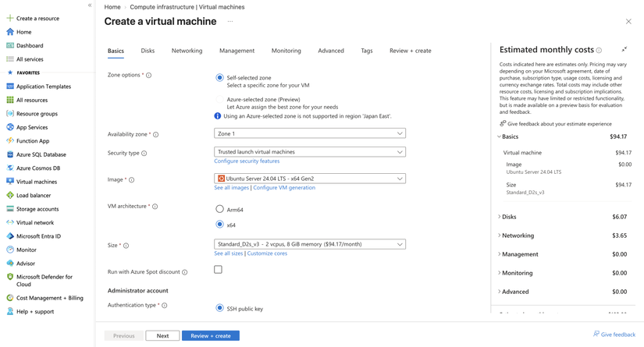Collapse the sidebar with double chevron
The width and height of the screenshot is (644, 347).
pyautogui.click(x=90, y=5)
